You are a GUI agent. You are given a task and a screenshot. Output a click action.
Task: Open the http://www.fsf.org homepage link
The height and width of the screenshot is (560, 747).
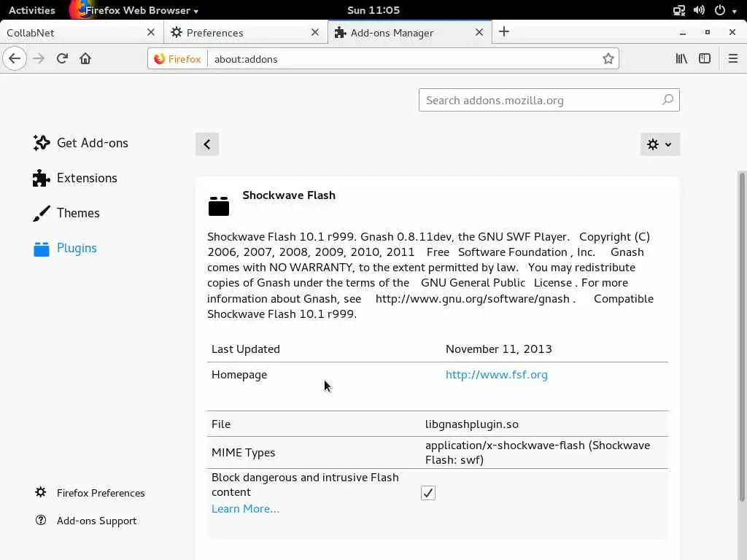click(496, 375)
